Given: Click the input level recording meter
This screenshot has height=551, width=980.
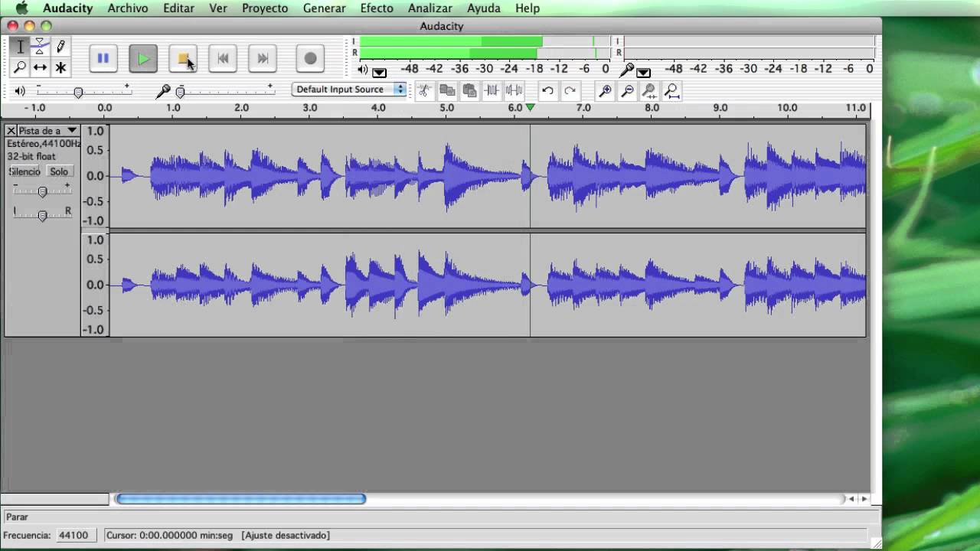Looking at the screenshot, I should tap(749, 47).
